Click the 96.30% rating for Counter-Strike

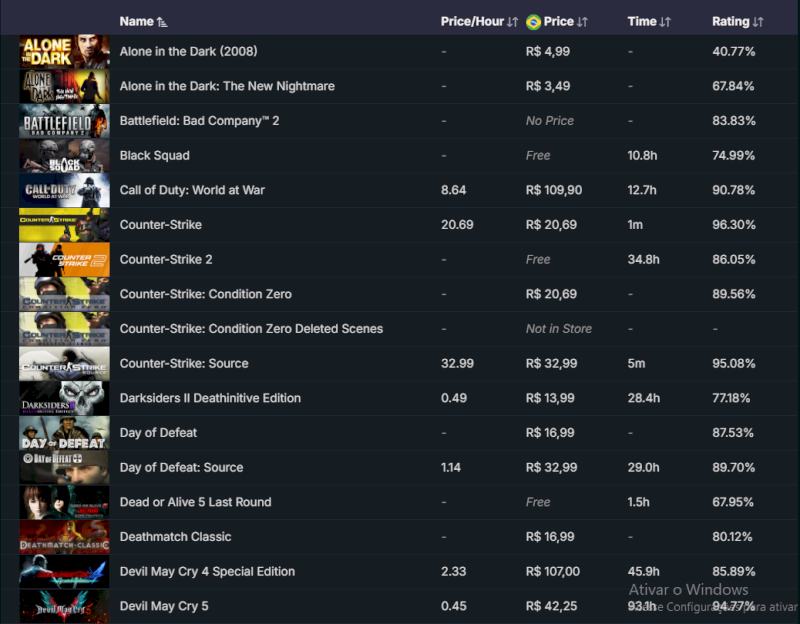(733, 225)
